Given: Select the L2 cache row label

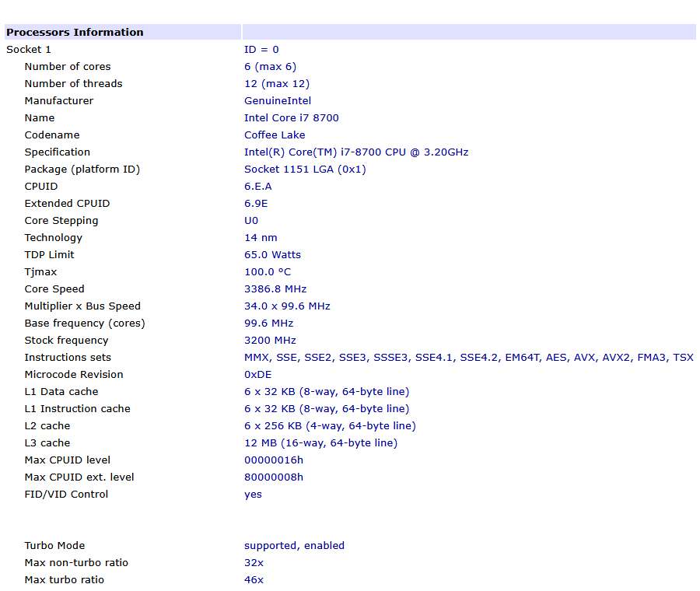Looking at the screenshot, I should click(x=47, y=426).
